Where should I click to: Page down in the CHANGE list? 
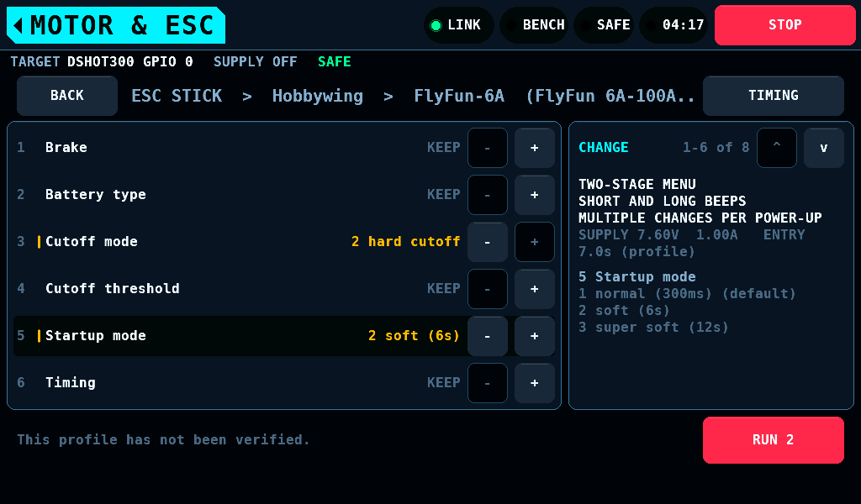coord(824,148)
